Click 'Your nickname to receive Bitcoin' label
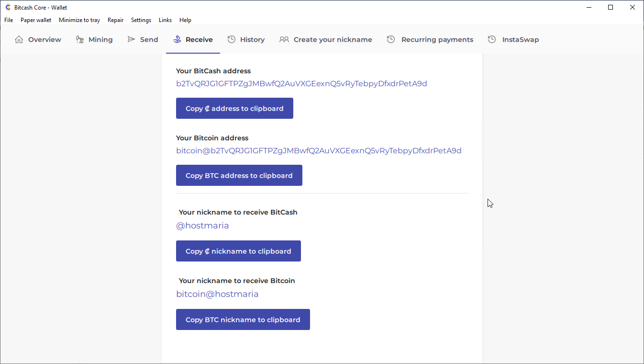 [237, 281]
